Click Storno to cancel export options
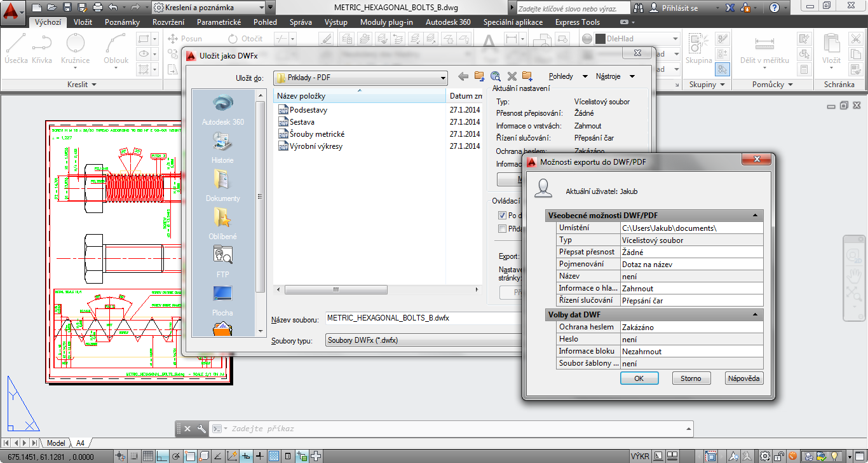The image size is (868, 463). pos(691,378)
